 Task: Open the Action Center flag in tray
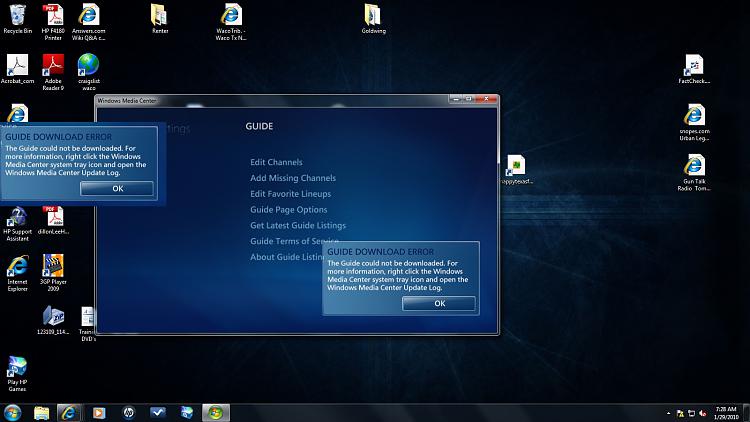click(680, 413)
